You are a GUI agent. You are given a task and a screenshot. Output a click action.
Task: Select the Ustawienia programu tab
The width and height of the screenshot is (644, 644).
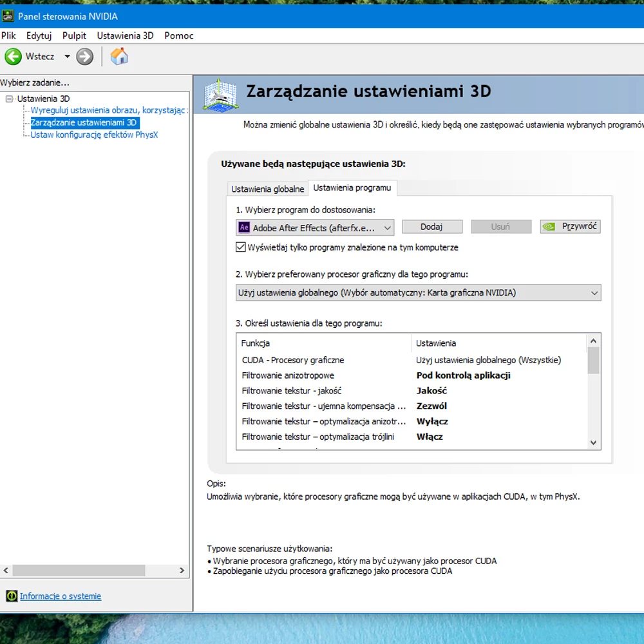[352, 187]
